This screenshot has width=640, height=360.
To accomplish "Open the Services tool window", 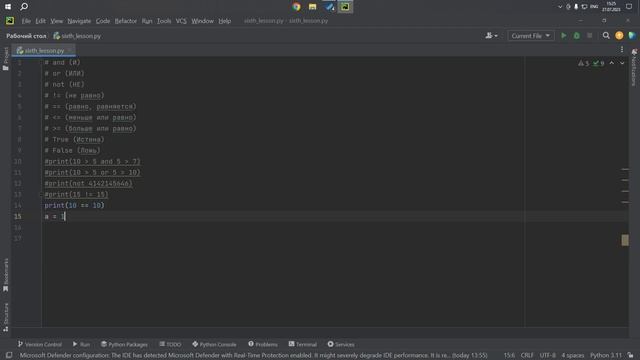I will pos(341,344).
